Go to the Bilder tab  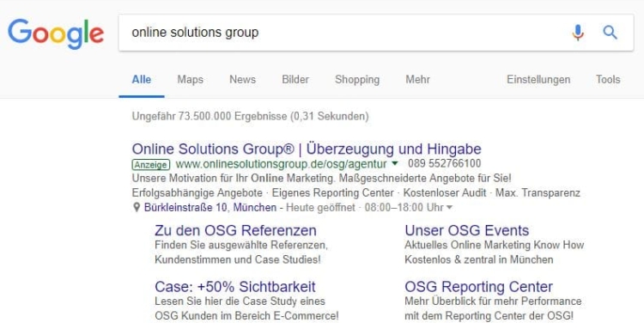coord(295,80)
